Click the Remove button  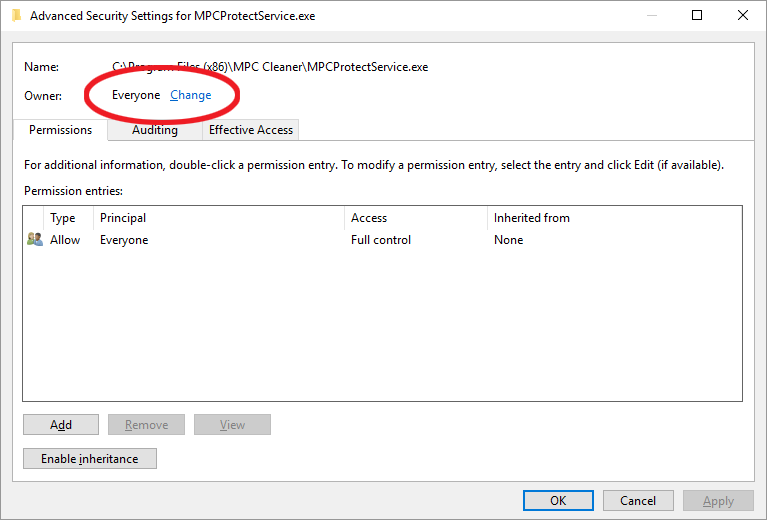[146, 425]
